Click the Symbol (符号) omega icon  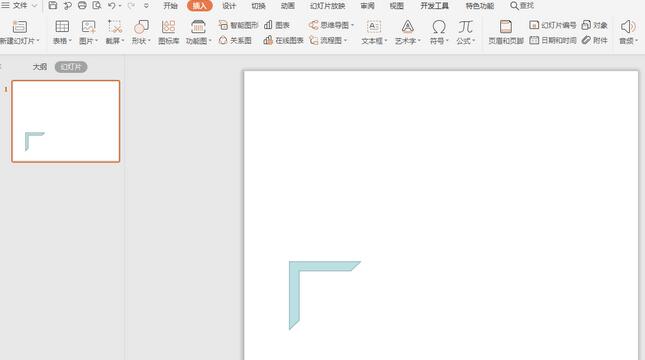pos(439,27)
